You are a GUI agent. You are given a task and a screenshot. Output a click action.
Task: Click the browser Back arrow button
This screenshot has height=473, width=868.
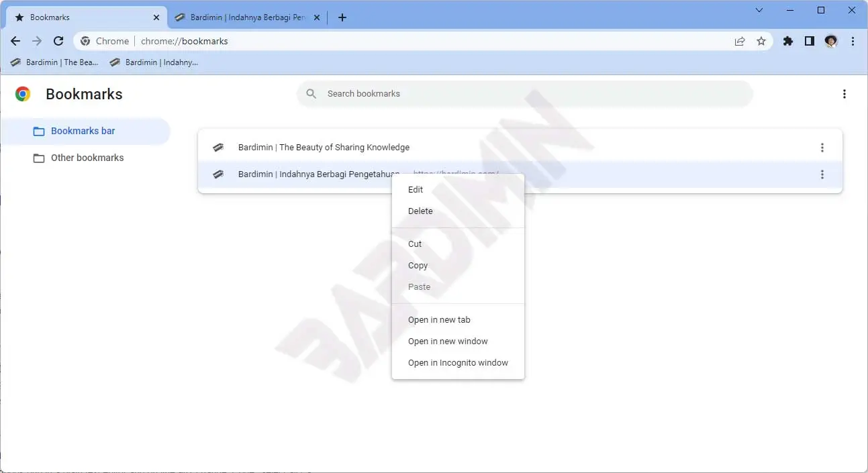[x=15, y=41]
